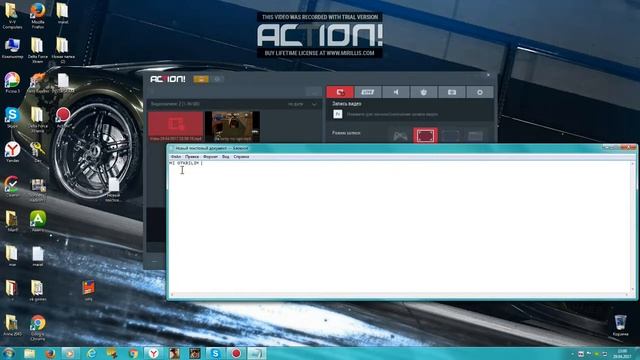Open the V-V Computers desktop folder

pyautogui.click(x=12, y=16)
